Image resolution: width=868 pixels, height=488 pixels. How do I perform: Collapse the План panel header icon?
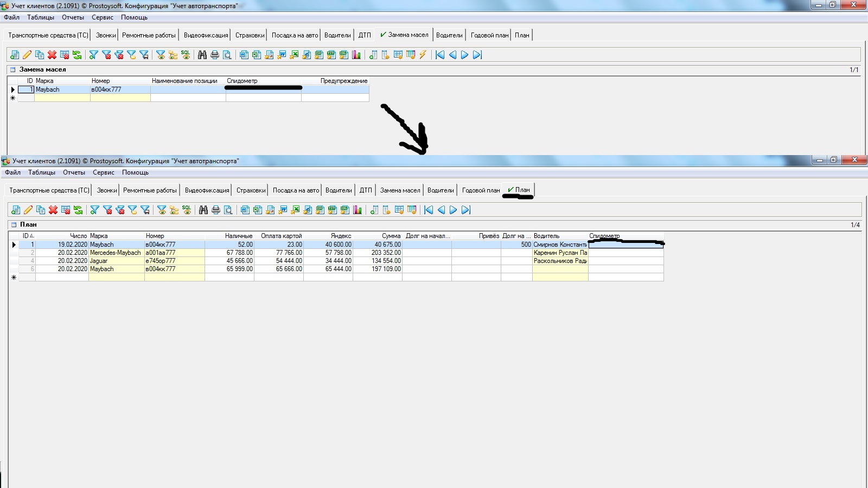tap(14, 224)
